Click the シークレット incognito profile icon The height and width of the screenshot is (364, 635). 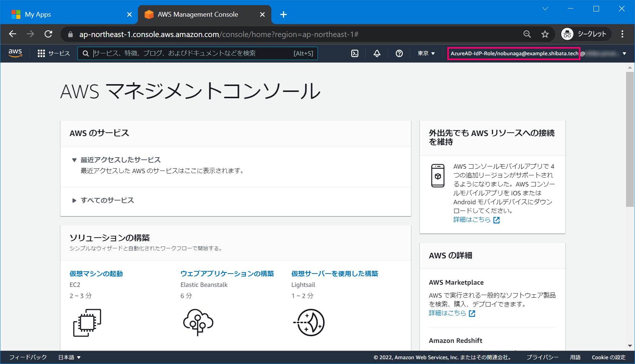[567, 34]
